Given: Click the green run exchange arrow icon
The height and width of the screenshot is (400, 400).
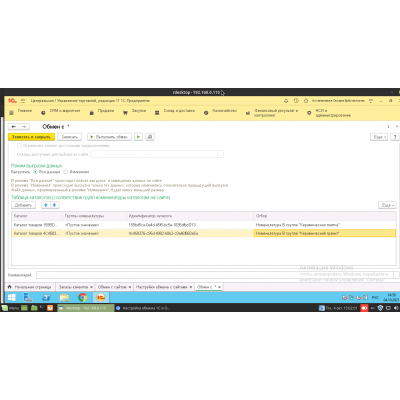Looking at the screenshot, I should pyautogui.click(x=139, y=137).
